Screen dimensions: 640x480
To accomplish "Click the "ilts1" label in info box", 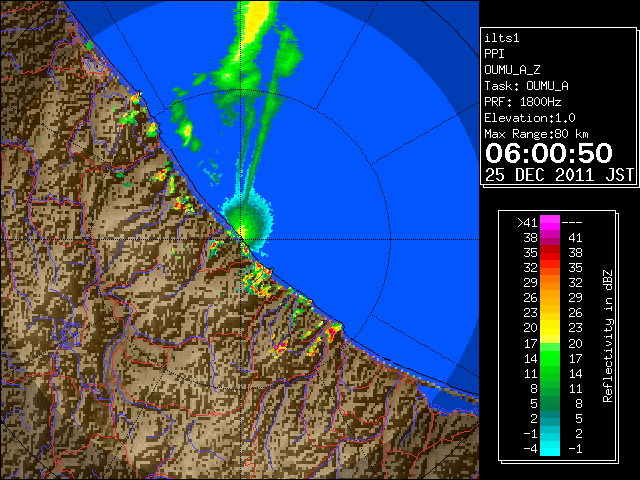I will click(x=501, y=38).
